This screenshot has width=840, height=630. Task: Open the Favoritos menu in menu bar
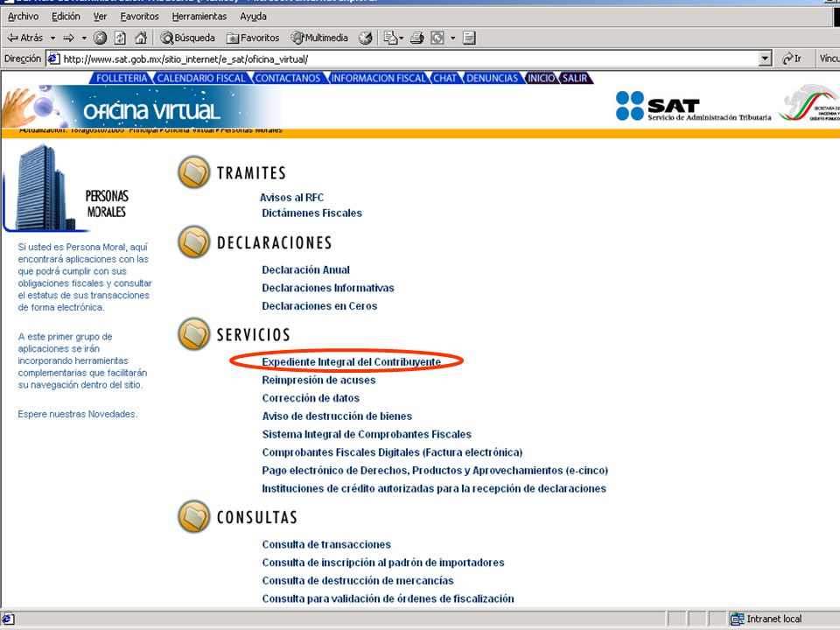[139, 17]
